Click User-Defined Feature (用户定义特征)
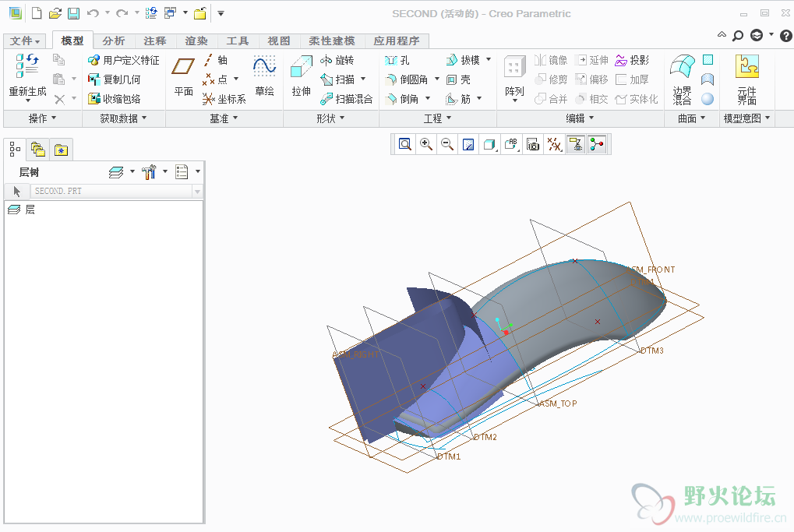794x532 pixels. 124,60
